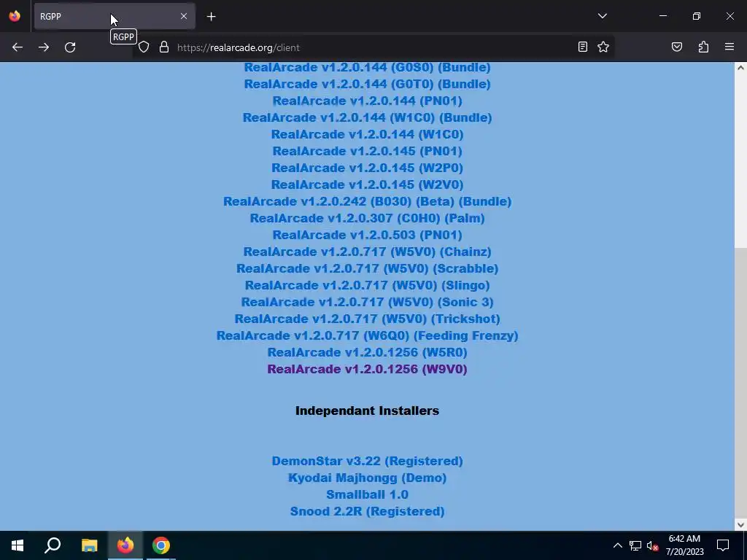This screenshot has height=560, width=747.
Task: Open RealArcade v1.2.0.717 (W5V0) (Chainz)
Action: (x=368, y=252)
